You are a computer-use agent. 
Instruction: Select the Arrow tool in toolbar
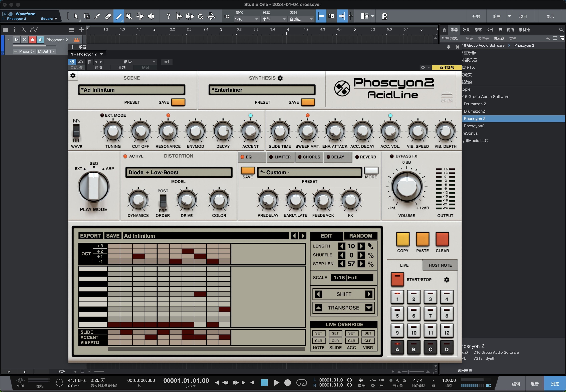pos(76,16)
